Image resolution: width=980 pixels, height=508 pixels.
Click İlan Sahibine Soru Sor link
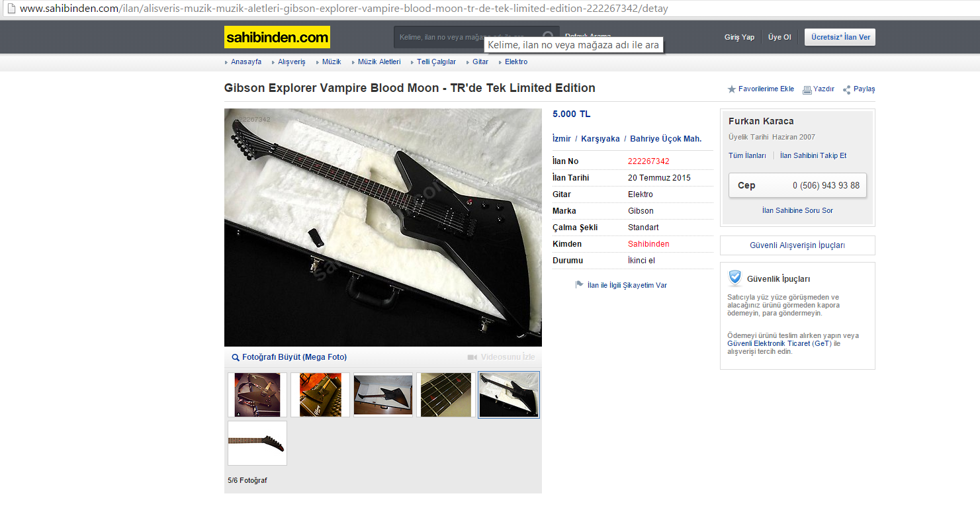(x=797, y=210)
